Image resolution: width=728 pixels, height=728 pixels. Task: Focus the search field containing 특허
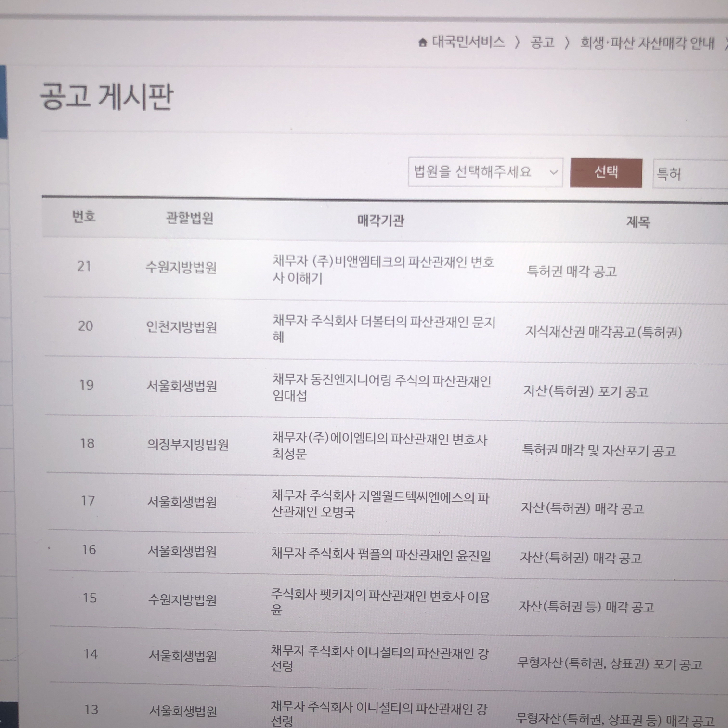coord(690,173)
